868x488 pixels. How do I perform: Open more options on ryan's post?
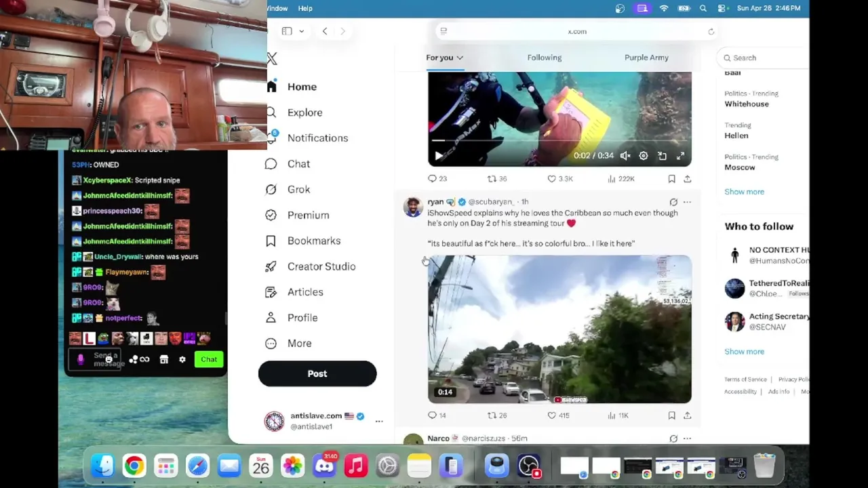click(687, 202)
